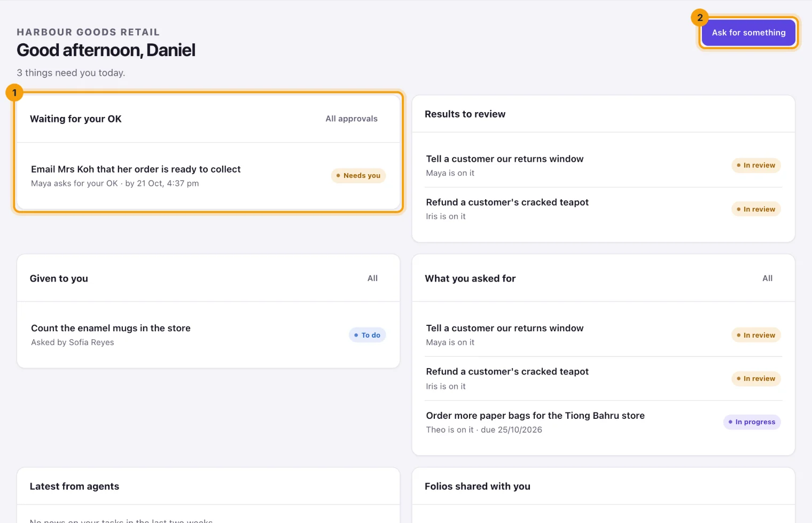Click In review badge for asked teapot refund
812x523 pixels.
pos(756,379)
